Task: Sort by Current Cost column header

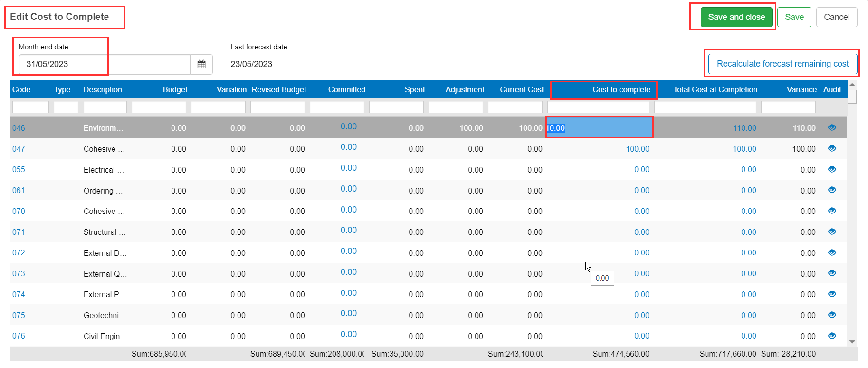Action: pyautogui.click(x=522, y=89)
